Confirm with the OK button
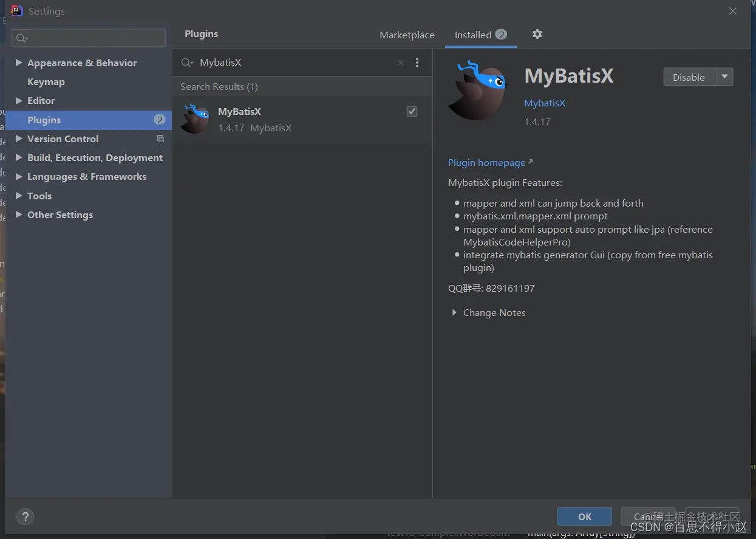756x539 pixels. (584, 517)
